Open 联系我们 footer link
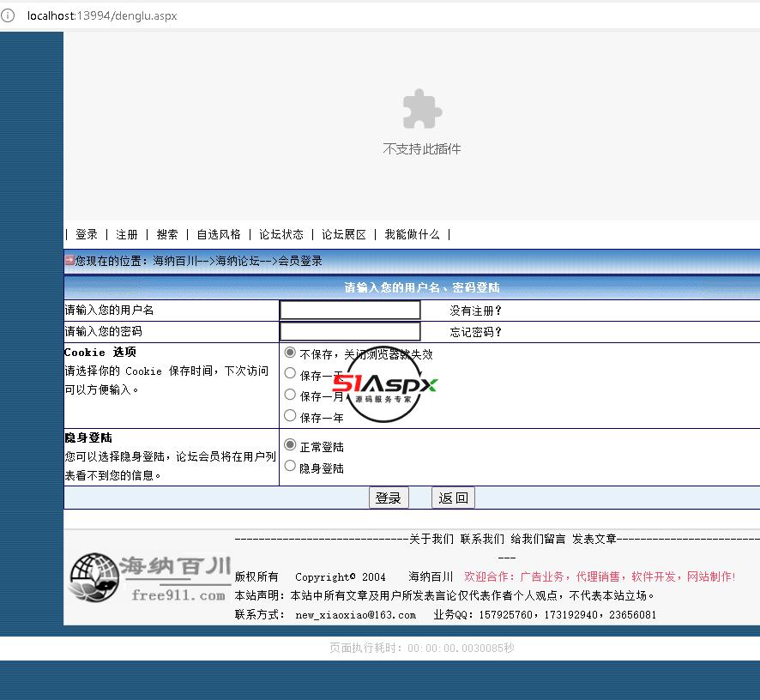Screen dimensions: 760x700 click(482, 539)
